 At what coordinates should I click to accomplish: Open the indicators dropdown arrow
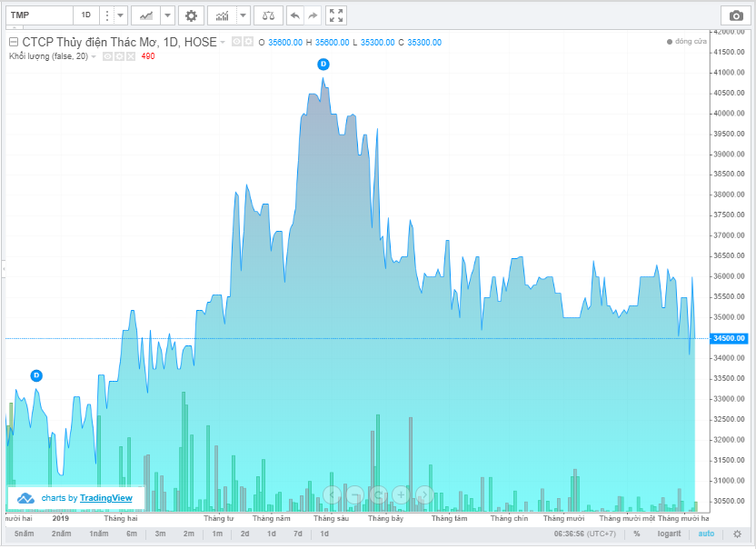244,15
